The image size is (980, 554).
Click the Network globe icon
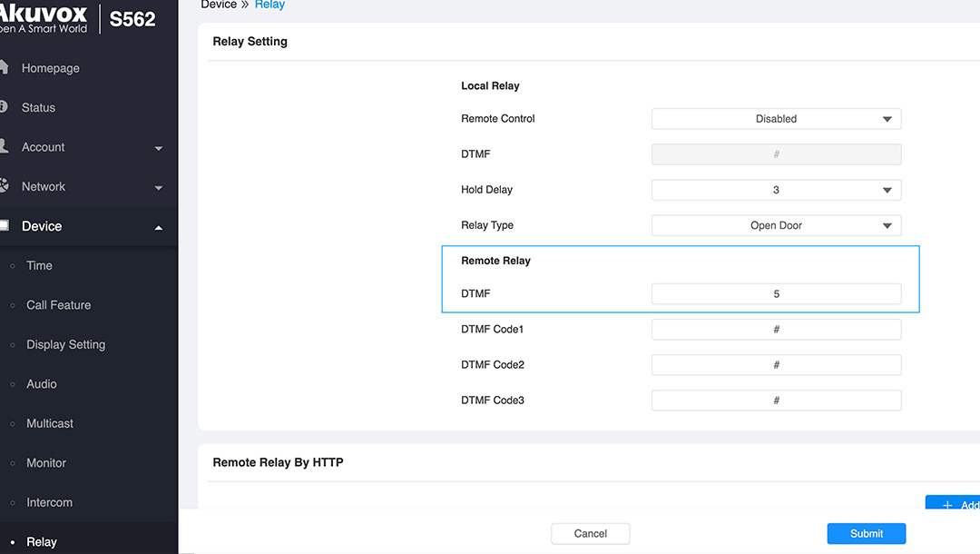[x=4, y=186]
